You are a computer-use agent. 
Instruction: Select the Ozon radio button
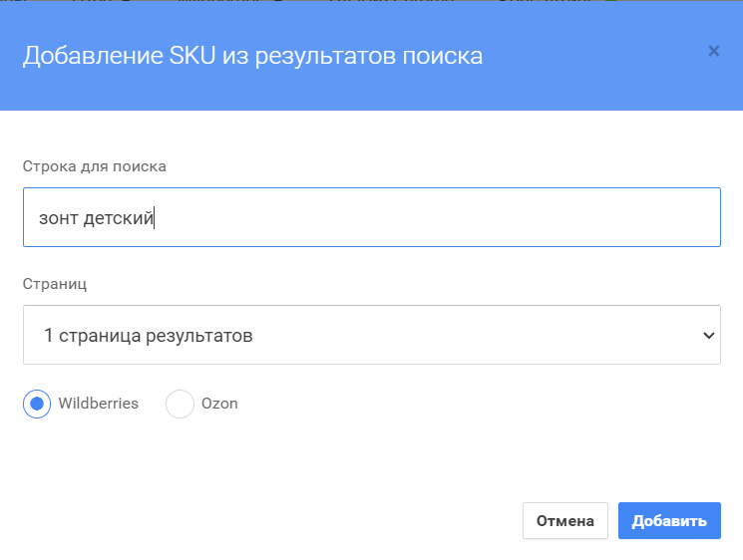180,404
